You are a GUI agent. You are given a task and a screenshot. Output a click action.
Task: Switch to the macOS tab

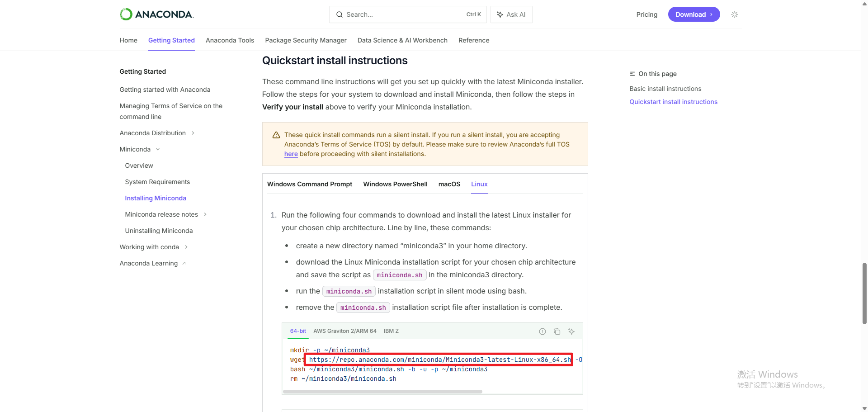[x=449, y=184]
